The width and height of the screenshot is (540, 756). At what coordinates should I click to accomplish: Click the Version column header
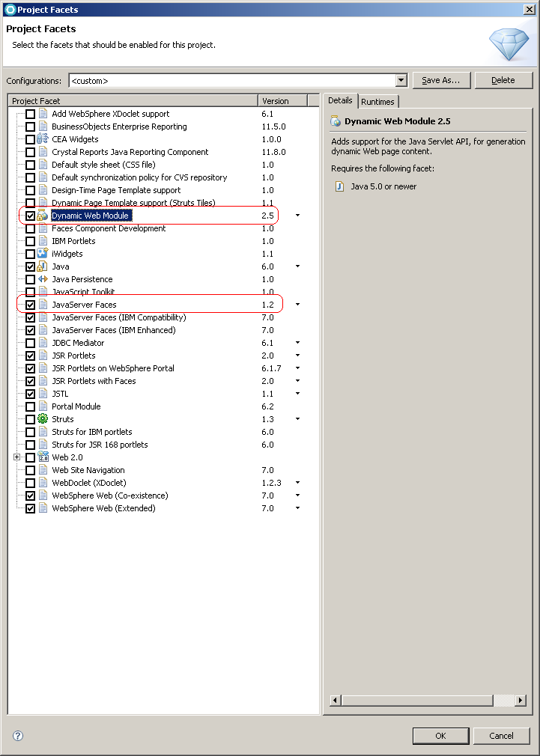283,101
